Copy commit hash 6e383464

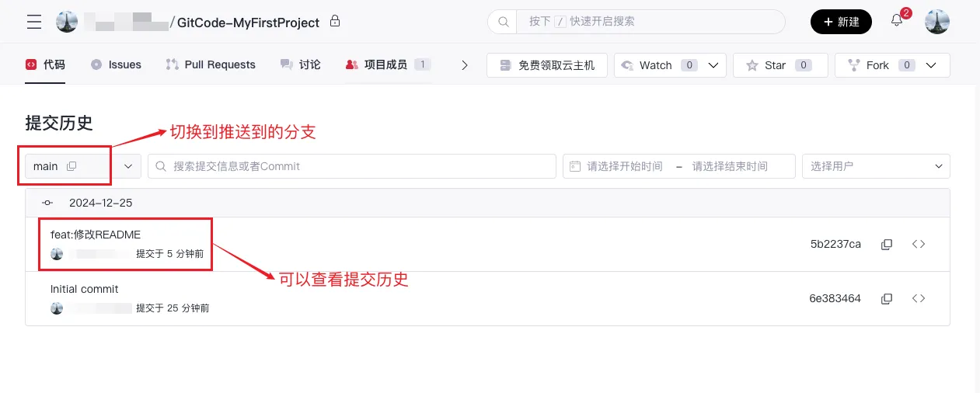click(887, 298)
